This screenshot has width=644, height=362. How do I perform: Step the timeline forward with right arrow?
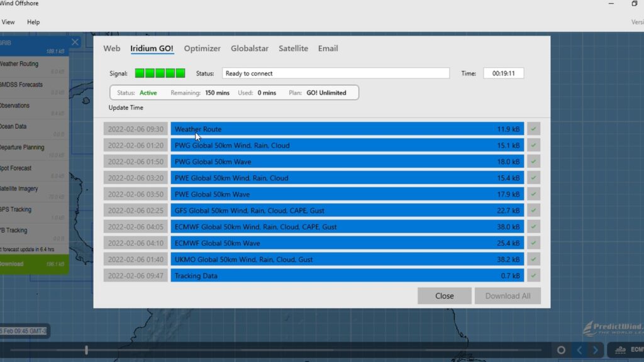595,350
